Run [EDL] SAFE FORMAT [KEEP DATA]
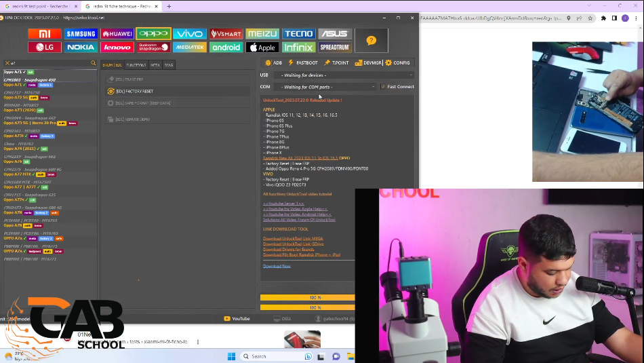Screen dimensions: 644x363 coord(178,103)
